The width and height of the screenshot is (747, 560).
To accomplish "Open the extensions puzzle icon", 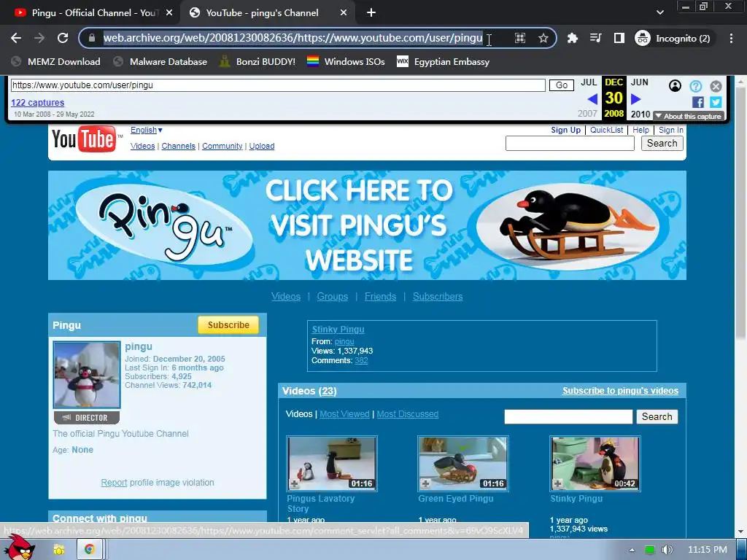I will (x=572, y=38).
